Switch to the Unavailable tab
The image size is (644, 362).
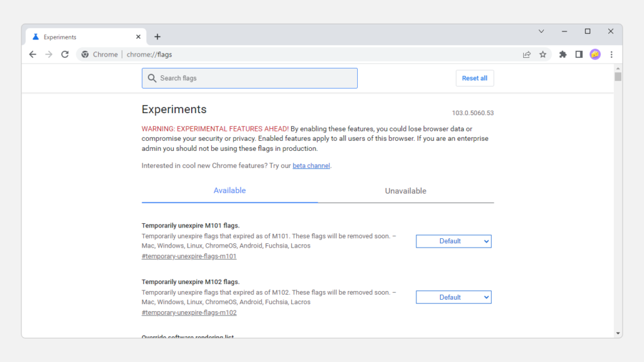(x=406, y=191)
